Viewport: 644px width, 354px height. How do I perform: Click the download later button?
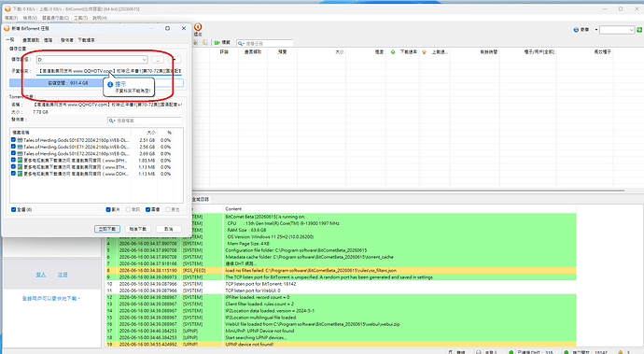[x=137, y=229]
